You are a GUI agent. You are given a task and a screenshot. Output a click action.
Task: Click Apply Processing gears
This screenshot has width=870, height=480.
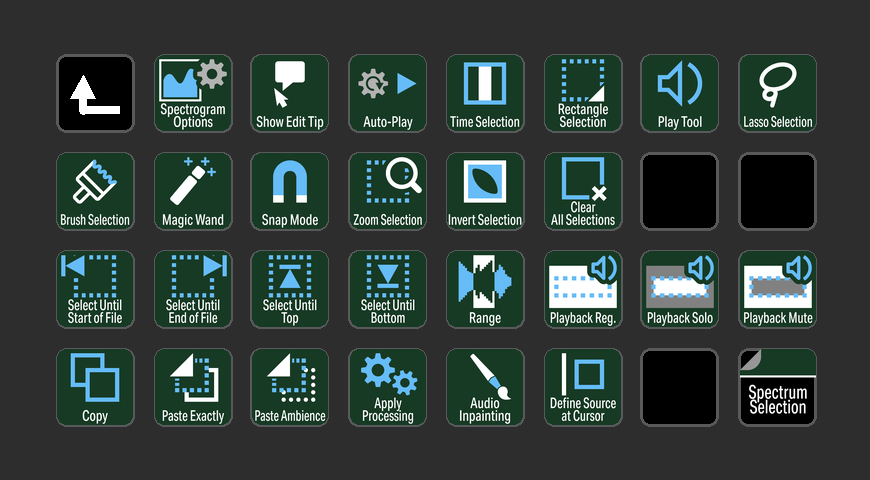tap(387, 387)
